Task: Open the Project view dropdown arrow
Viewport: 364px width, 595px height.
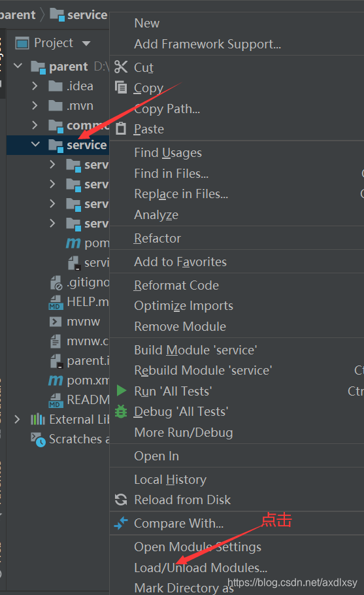Action: coord(86,43)
